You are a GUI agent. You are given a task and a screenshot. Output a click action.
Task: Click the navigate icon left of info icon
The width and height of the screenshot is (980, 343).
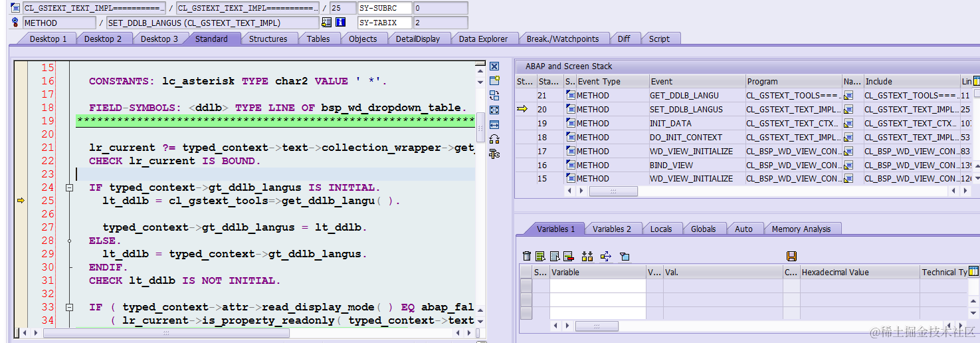tap(326, 22)
